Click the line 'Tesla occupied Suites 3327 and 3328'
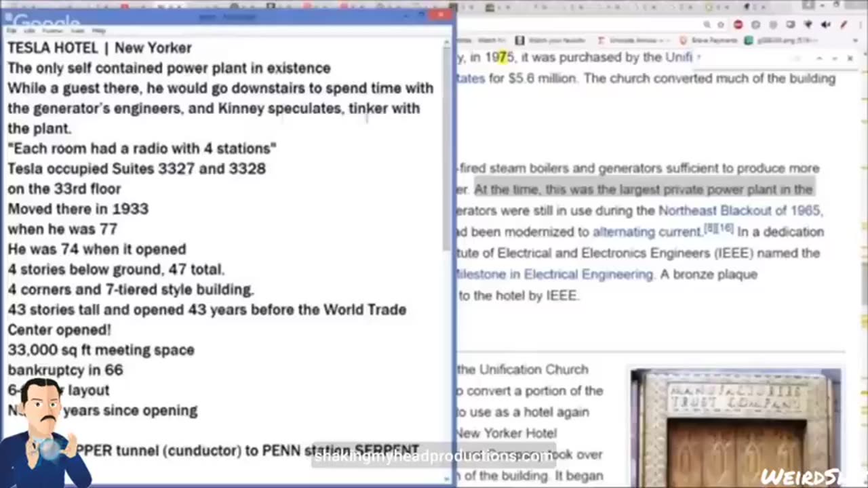 (x=136, y=168)
